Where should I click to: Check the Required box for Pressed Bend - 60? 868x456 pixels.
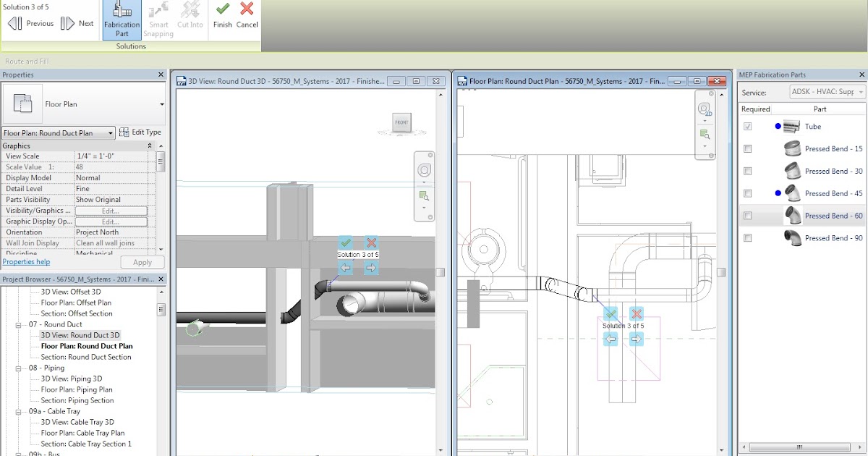click(746, 215)
